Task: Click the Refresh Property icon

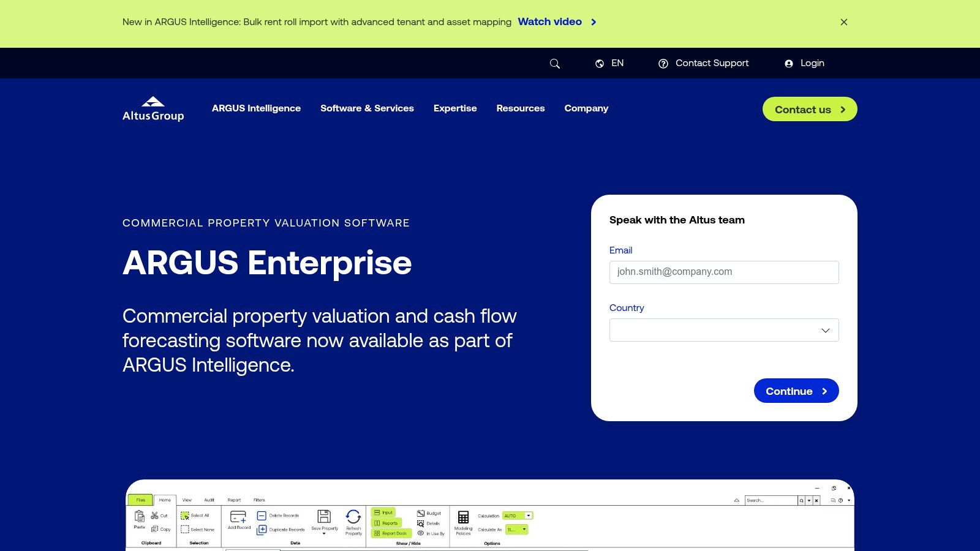Action: 353,517
